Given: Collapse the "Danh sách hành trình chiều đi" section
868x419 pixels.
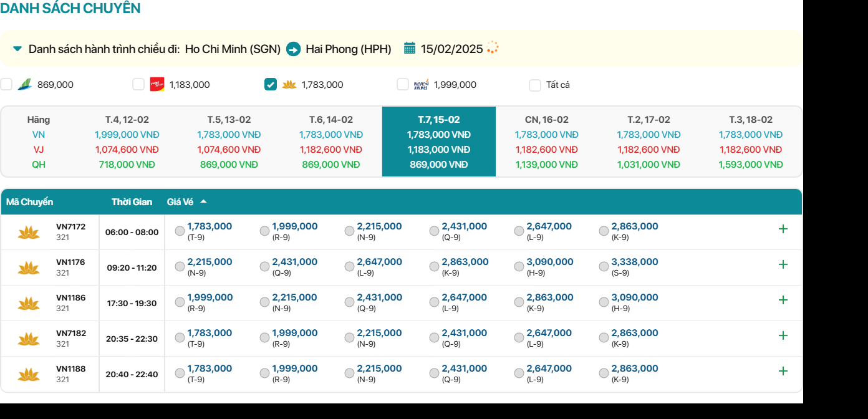Looking at the screenshot, I should [x=17, y=49].
